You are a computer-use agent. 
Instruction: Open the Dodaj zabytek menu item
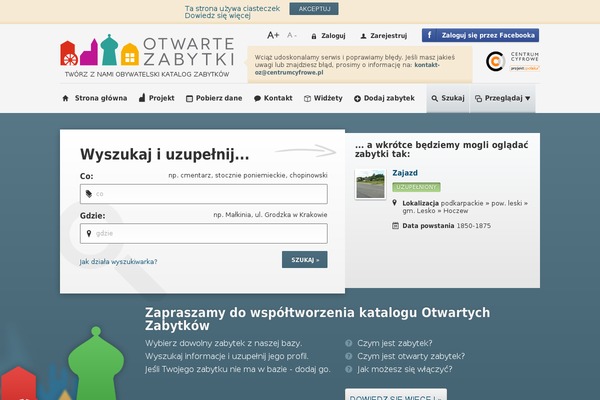389,98
